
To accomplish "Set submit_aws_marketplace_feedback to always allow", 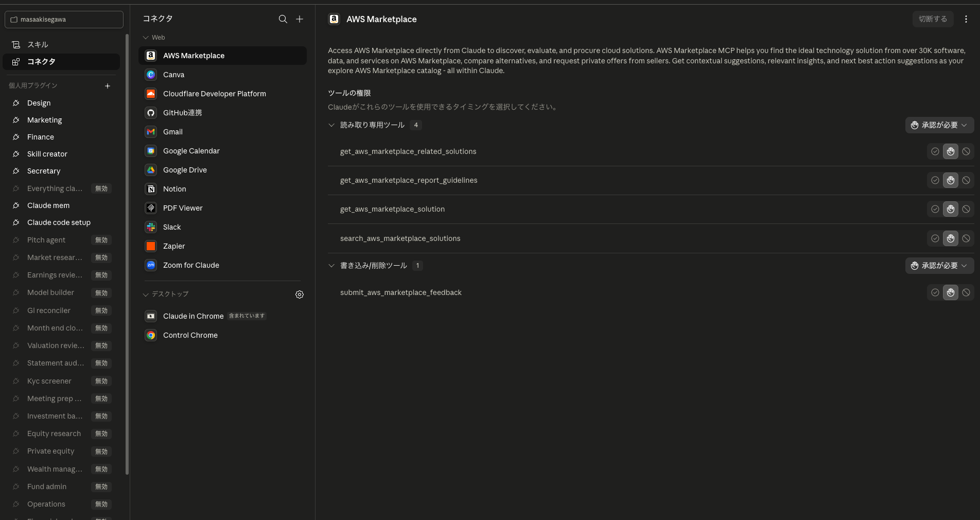I will (x=935, y=292).
